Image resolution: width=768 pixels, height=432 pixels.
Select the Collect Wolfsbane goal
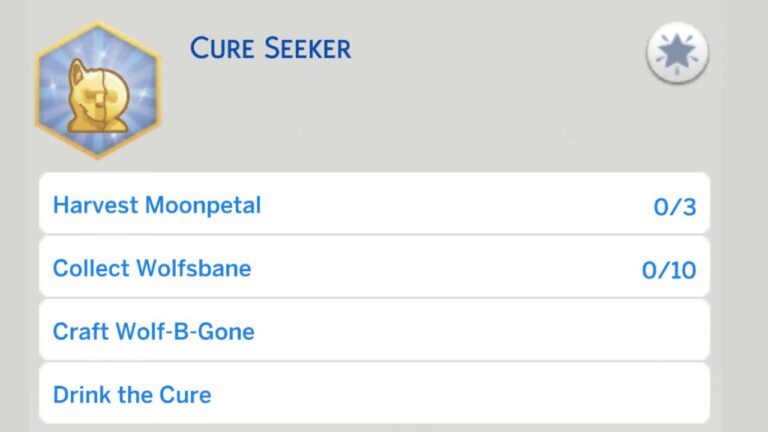point(152,269)
